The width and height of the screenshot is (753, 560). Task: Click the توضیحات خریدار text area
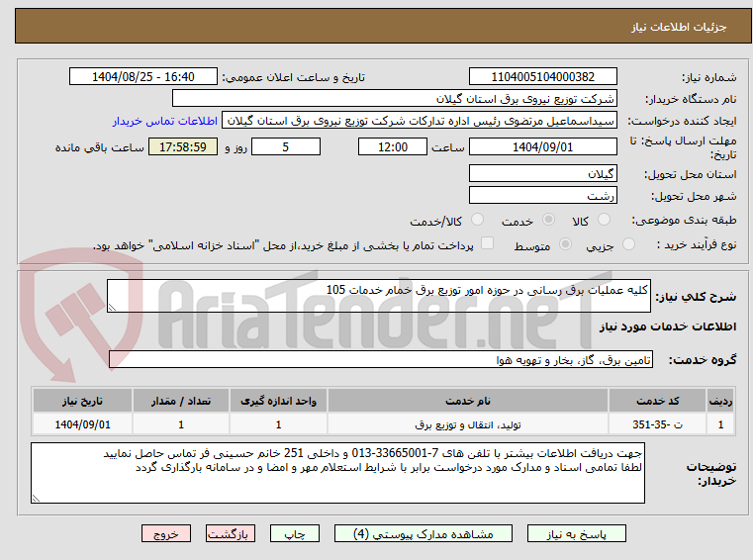tap(337, 473)
